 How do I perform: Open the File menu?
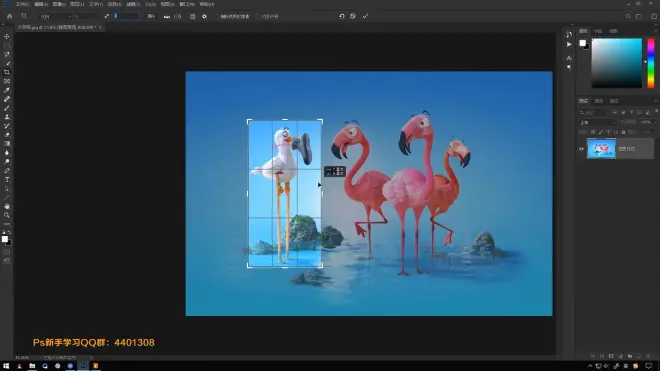pos(22,4)
